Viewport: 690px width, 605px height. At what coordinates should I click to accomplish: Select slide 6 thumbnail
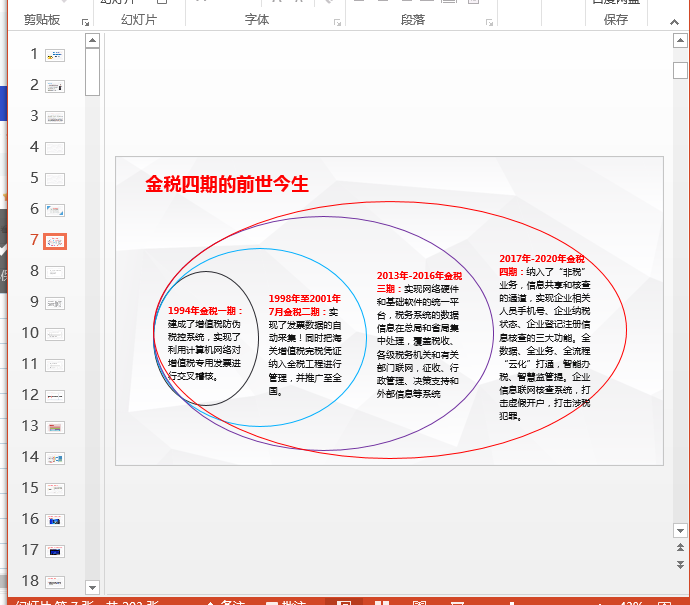point(55,210)
